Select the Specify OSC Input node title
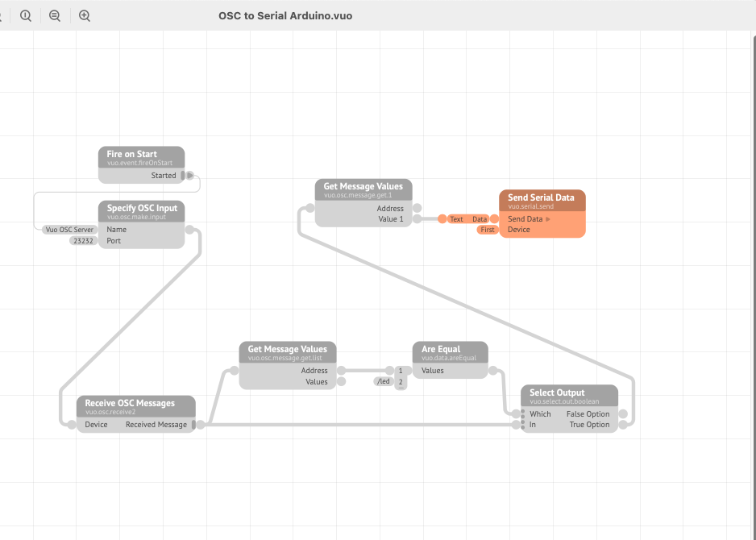This screenshot has height=540, width=756. (142, 208)
